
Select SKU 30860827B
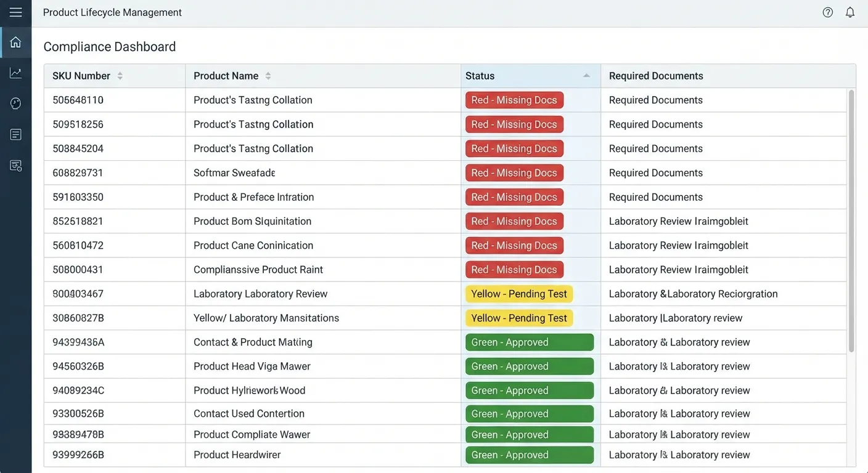78,318
